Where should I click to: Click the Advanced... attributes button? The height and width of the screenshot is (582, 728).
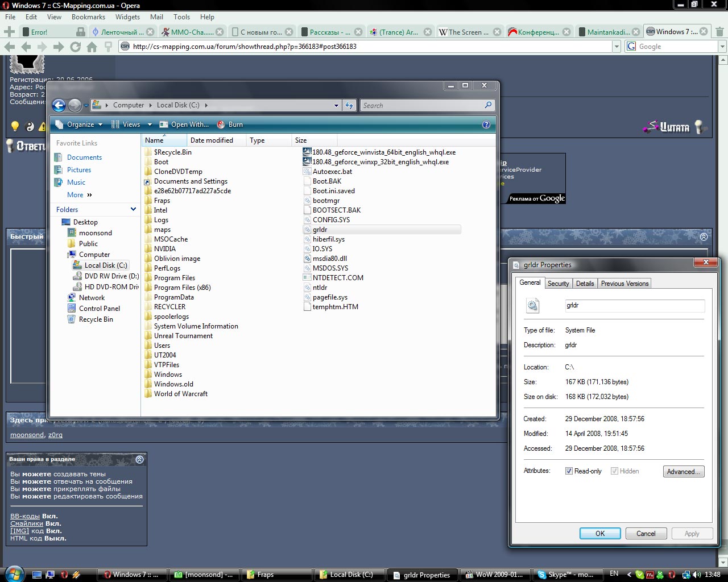click(684, 472)
